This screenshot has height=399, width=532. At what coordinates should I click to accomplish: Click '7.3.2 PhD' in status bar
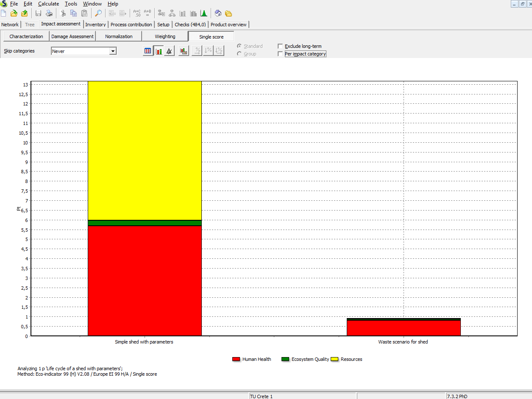point(457,396)
